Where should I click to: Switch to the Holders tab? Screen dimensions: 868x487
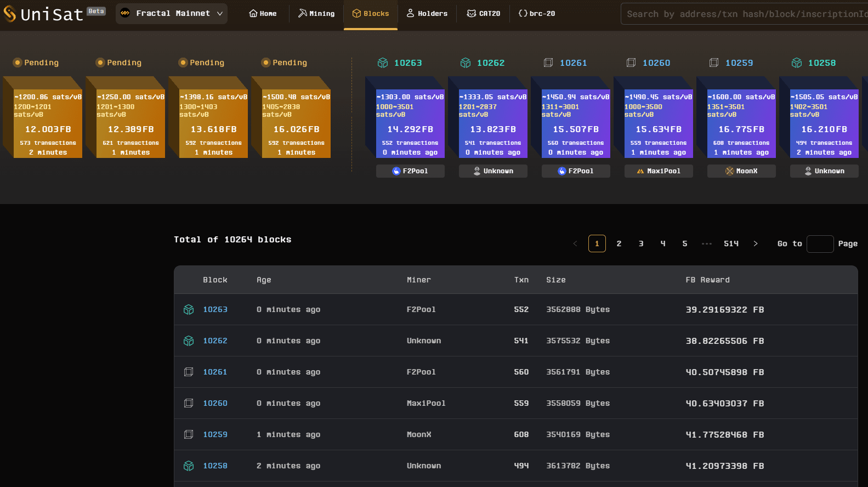point(427,14)
